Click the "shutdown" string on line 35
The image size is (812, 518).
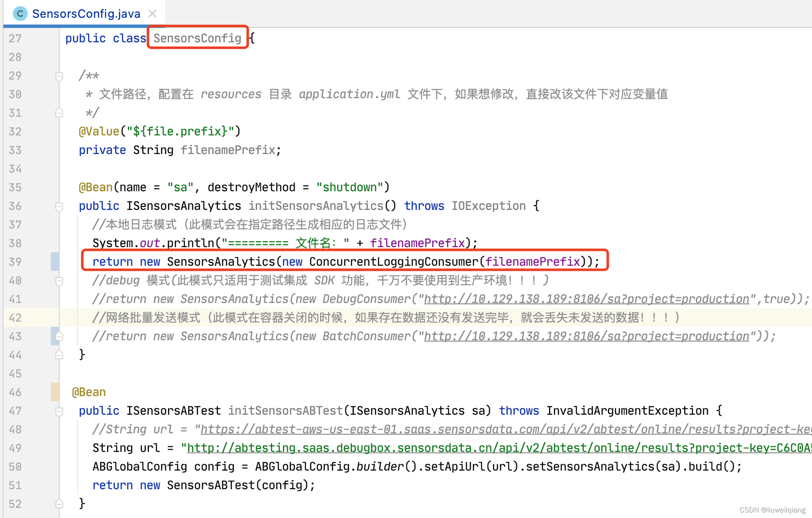point(350,187)
